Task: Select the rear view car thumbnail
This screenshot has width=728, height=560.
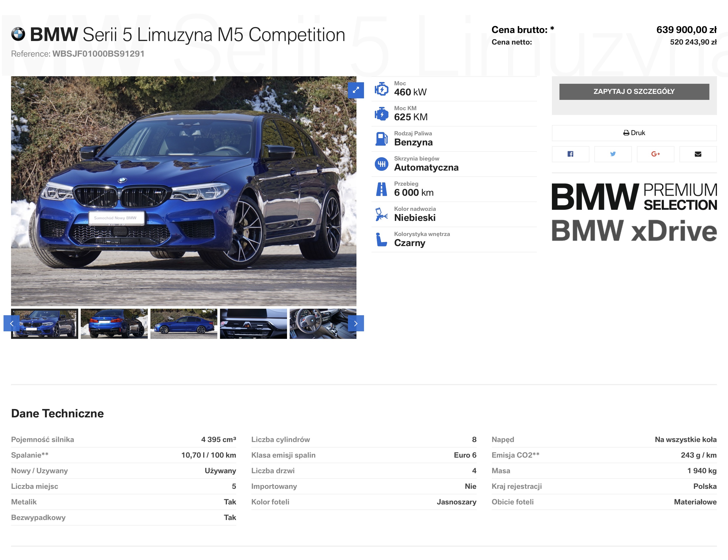Action: pos(114,324)
